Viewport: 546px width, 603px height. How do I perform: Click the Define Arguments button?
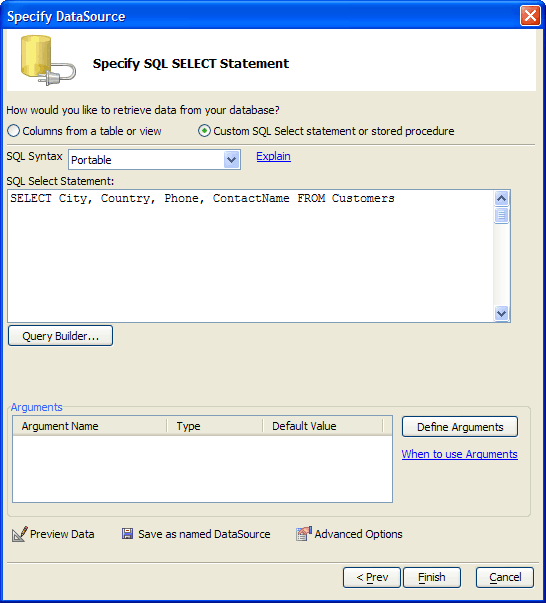coord(460,427)
